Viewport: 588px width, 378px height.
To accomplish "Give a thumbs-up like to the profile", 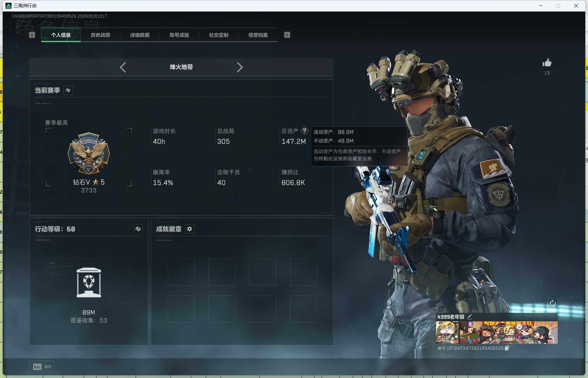I will pyautogui.click(x=547, y=63).
